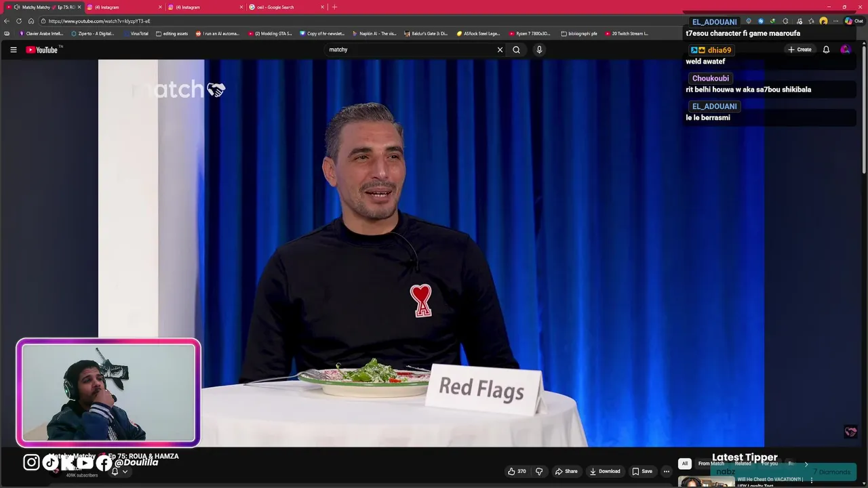Image resolution: width=868 pixels, height=488 pixels.
Task: Open the editing assets bookmark folder
Action: [x=172, y=33]
